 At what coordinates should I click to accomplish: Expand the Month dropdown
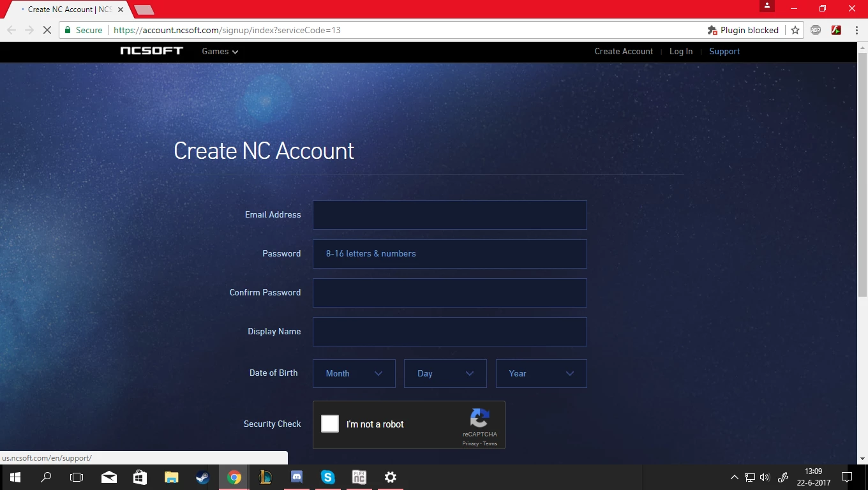[x=354, y=374]
